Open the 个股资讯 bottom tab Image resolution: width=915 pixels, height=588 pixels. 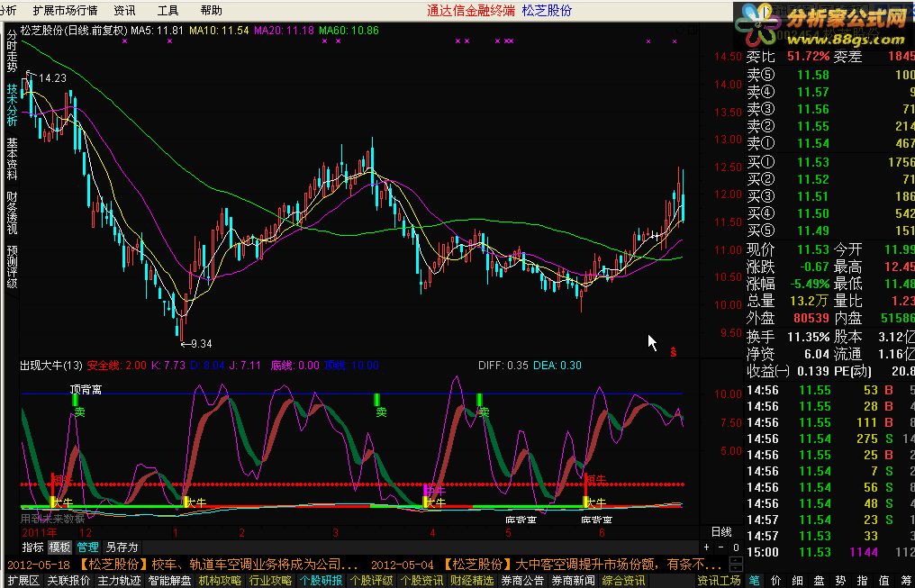tap(421, 581)
